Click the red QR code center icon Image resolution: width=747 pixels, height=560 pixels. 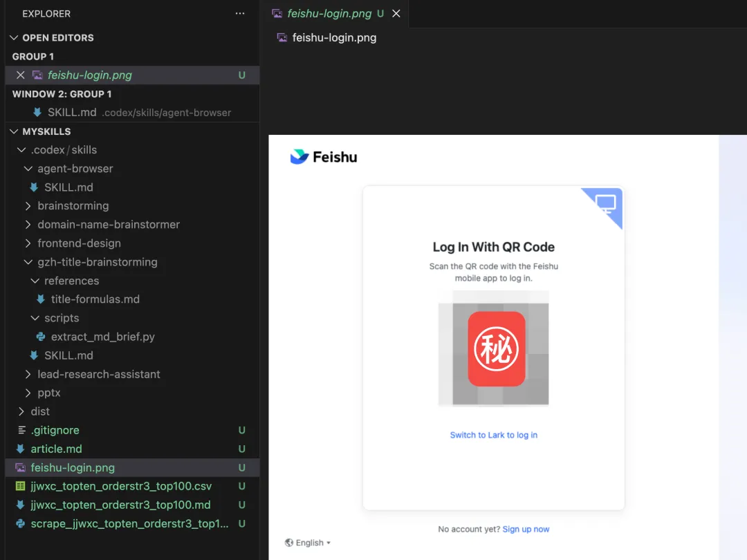(x=496, y=349)
